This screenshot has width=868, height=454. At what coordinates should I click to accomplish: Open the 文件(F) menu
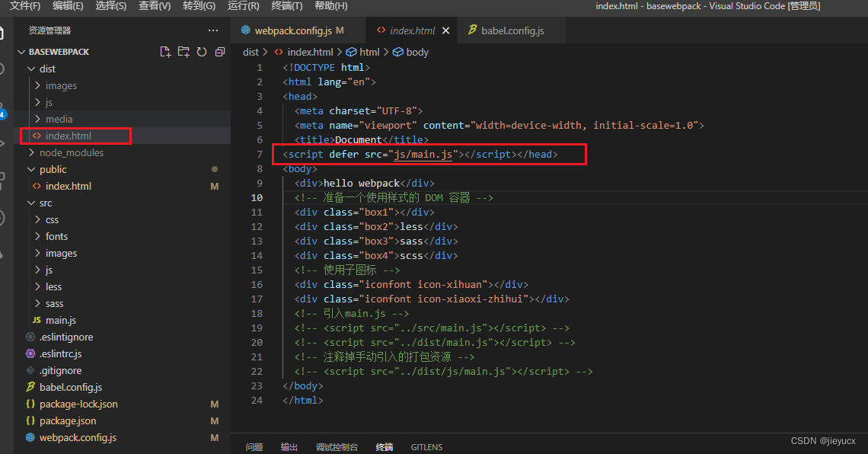click(25, 5)
